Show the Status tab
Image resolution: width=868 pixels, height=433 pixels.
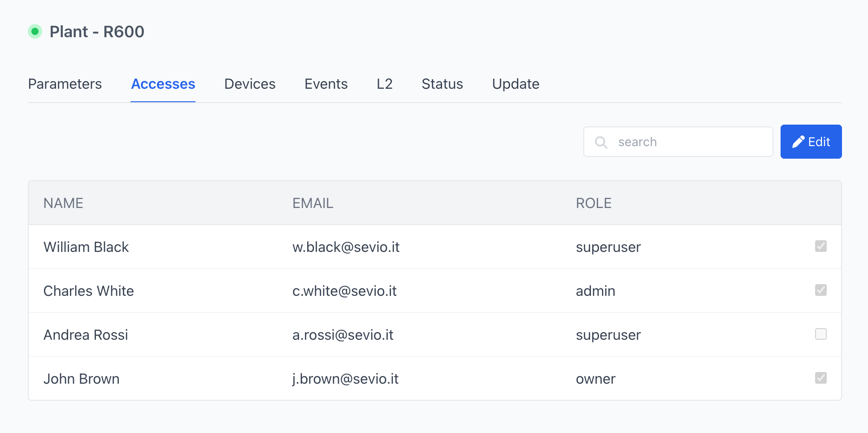tap(442, 84)
